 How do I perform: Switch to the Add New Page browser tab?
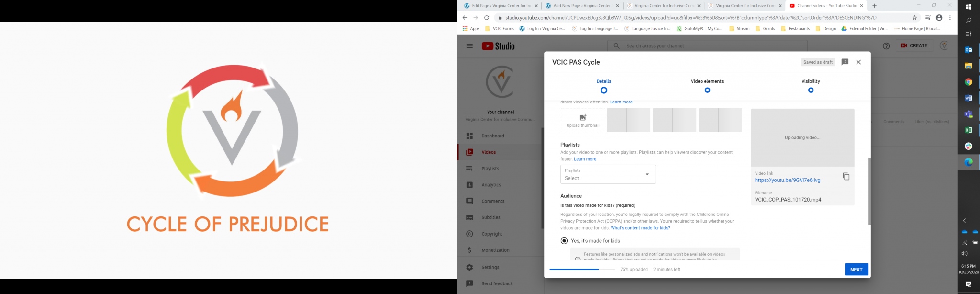click(581, 6)
